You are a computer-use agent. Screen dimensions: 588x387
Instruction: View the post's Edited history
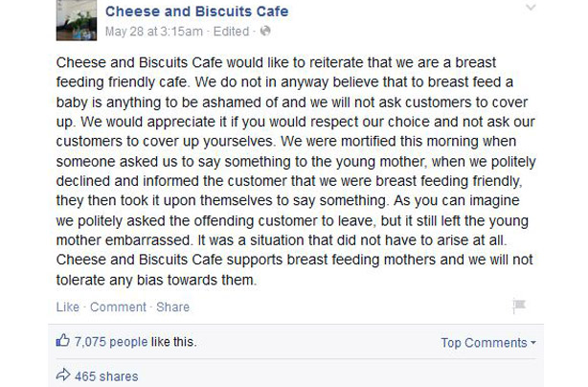point(231,31)
